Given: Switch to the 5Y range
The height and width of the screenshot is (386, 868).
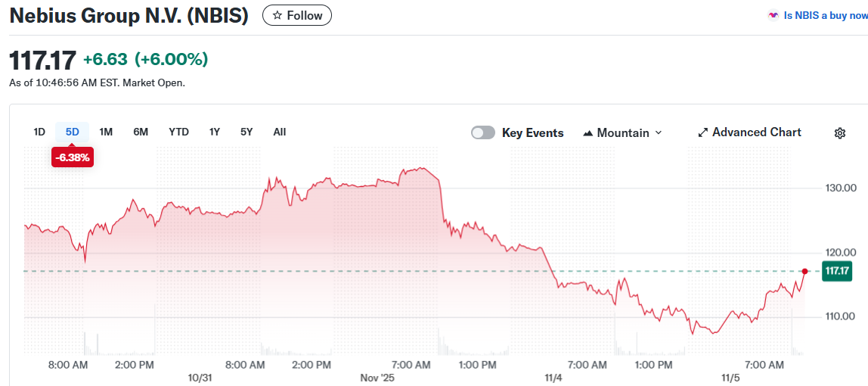Looking at the screenshot, I should [246, 132].
